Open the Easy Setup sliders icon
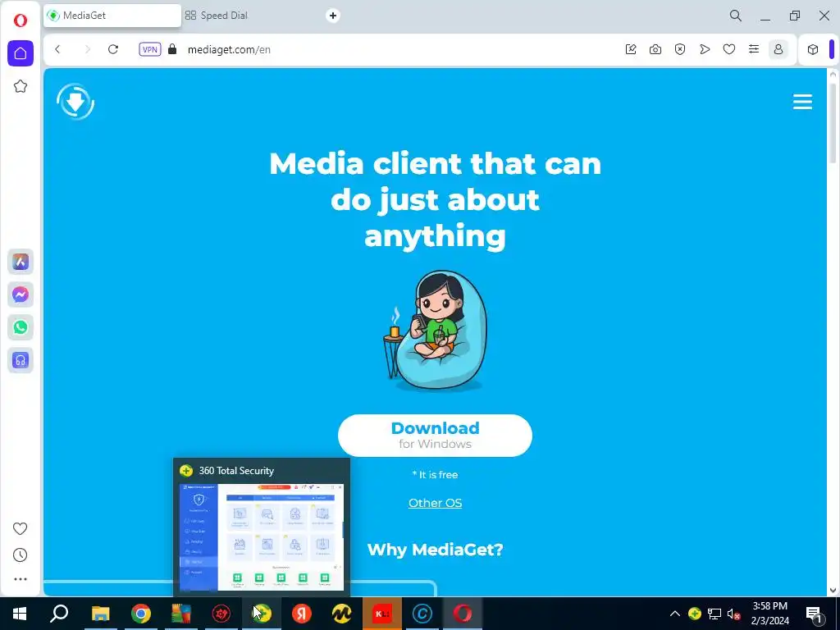This screenshot has width=840, height=630. click(x=754, y=49)
